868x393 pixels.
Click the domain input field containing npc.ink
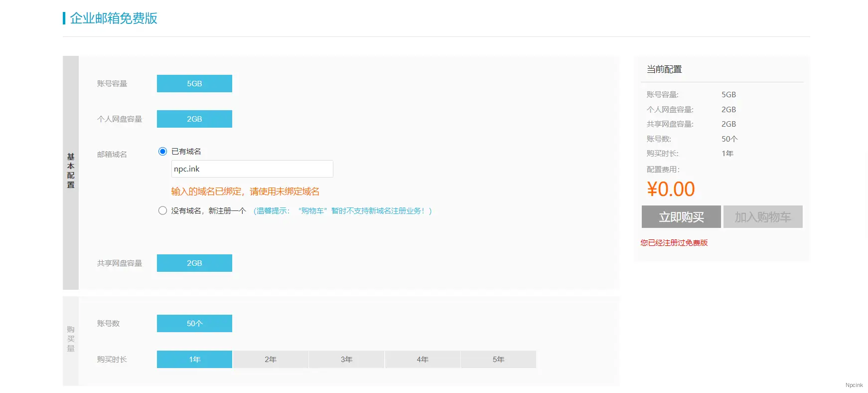point(252,169)
